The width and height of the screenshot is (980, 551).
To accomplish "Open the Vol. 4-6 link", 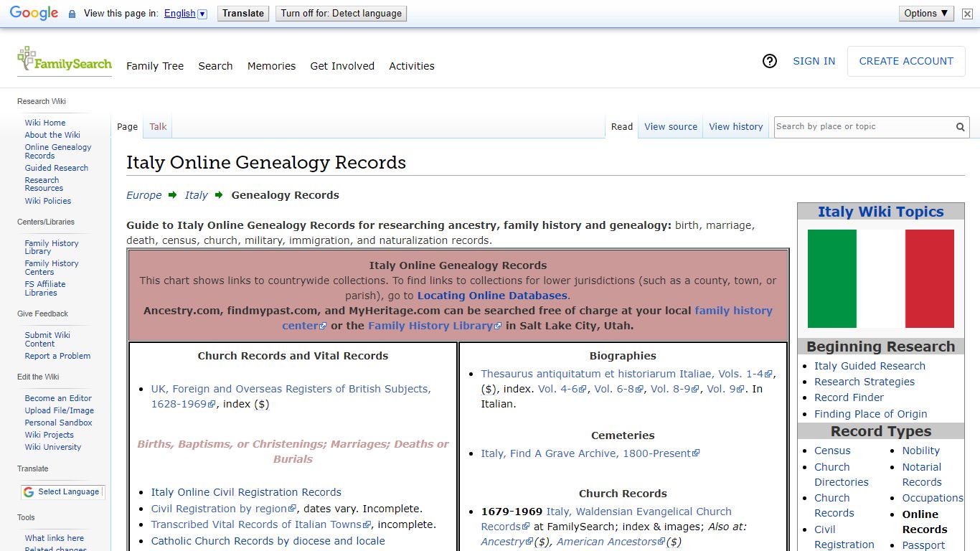I will point(562,389).
